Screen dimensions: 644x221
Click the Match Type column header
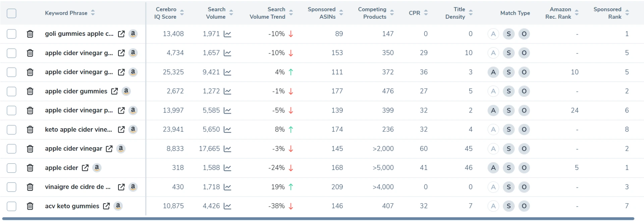[x=515, y=13]
